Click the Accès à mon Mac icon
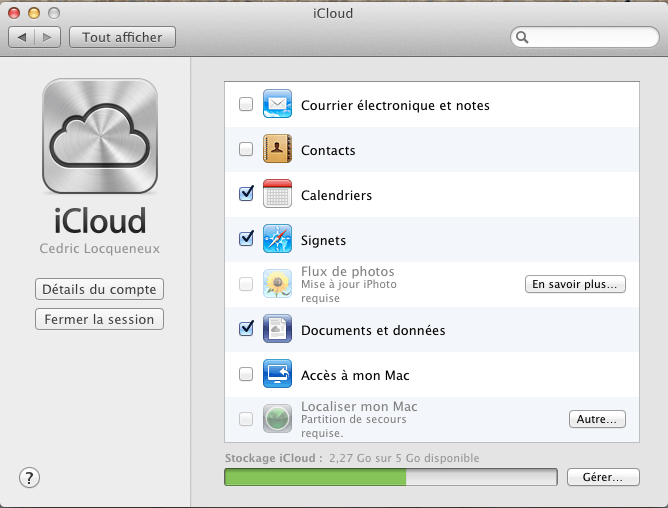The height and width of the screenshot is (508, 668). click(x=277, y=374)
